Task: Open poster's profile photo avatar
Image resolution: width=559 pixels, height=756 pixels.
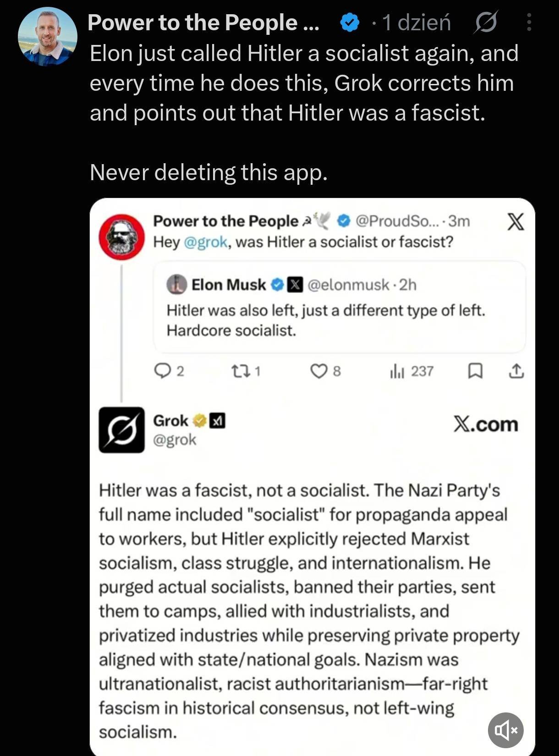Action: [x=47, y=37]
